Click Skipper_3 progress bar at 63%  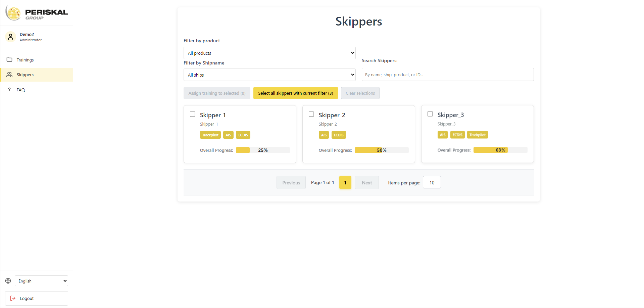coord(500,150)
